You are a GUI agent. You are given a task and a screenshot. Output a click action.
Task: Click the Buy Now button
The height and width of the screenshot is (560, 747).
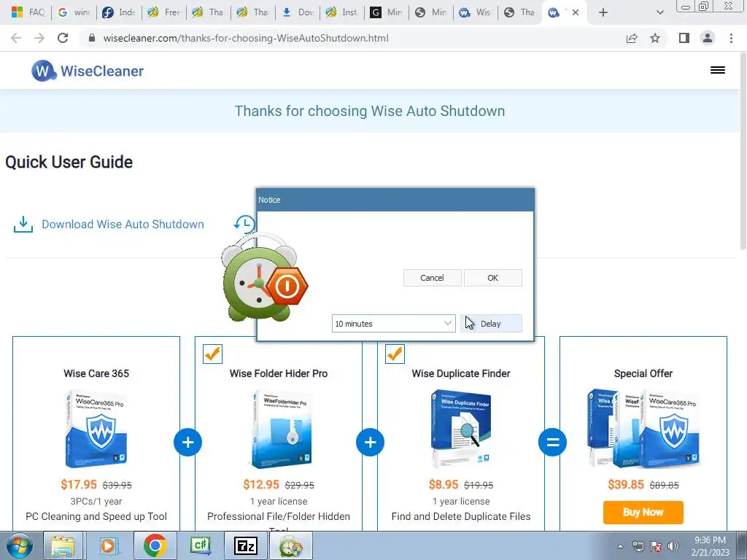(x=643, y=512)
